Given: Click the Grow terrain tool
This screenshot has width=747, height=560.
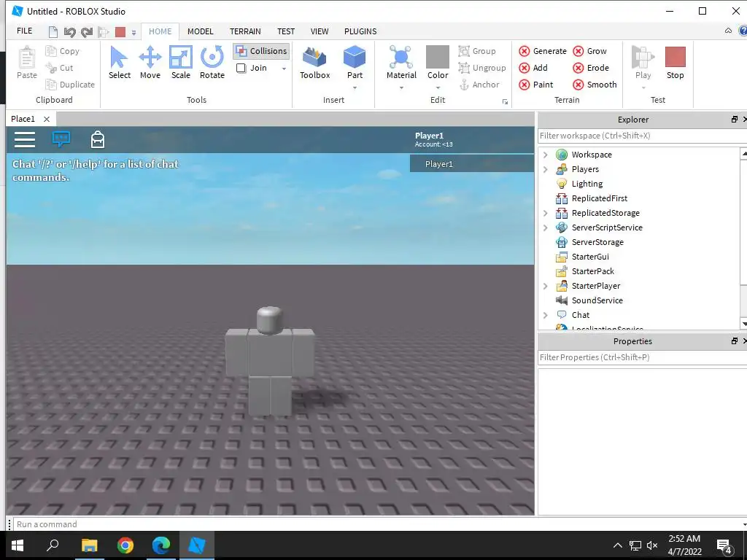Looking at the screenshot, I should point(589,51).
